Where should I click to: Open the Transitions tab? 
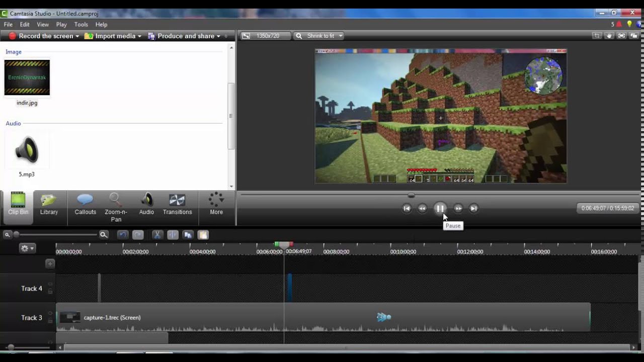pos(177,204)
